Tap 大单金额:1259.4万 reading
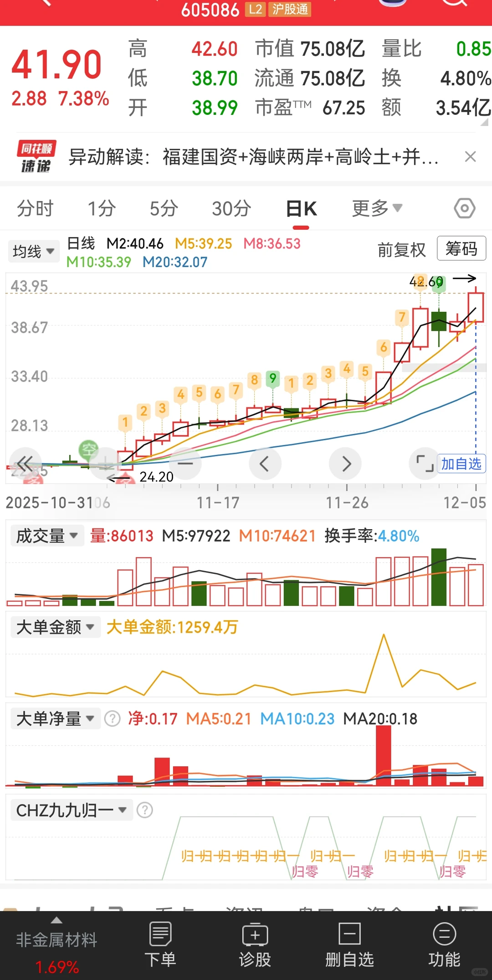The height and width of the screenshot is (980, 492). (x=172, y=627)
